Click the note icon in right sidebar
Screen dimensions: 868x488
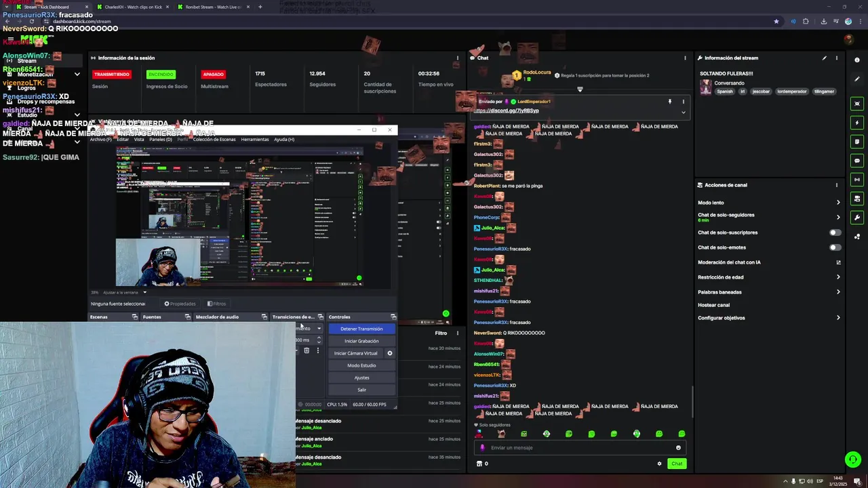(x=857, y=142)
